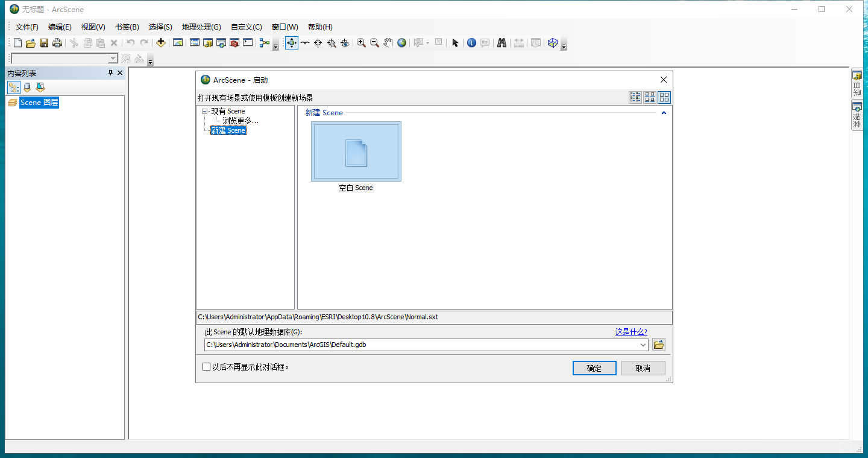Open the Search window toolbar icon
This screenshot has width=868, height=458.
coord(221,43)
